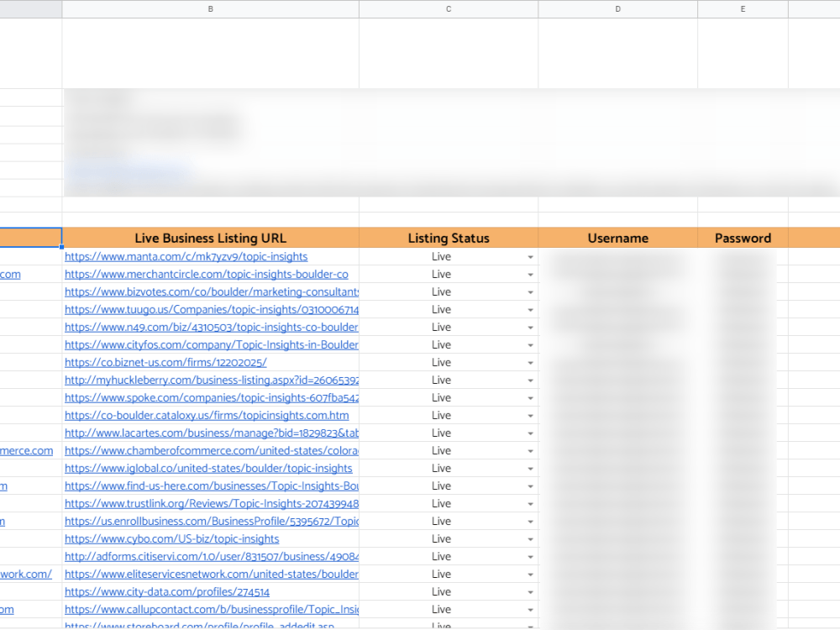Viewport: 840px width, 630px height.
Task: Open the callupcontact.com businessprofile link
Action: pyautogui.click(x=212, y=610)
